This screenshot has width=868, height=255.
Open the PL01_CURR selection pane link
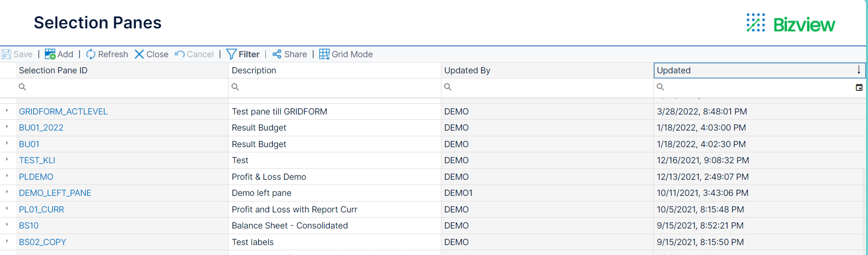pos(41,210)
